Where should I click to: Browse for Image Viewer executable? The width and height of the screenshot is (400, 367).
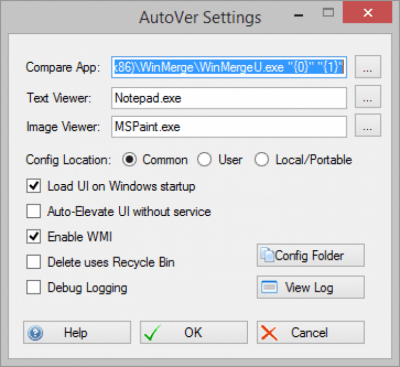pyautogui.click(x=368, y=125)
